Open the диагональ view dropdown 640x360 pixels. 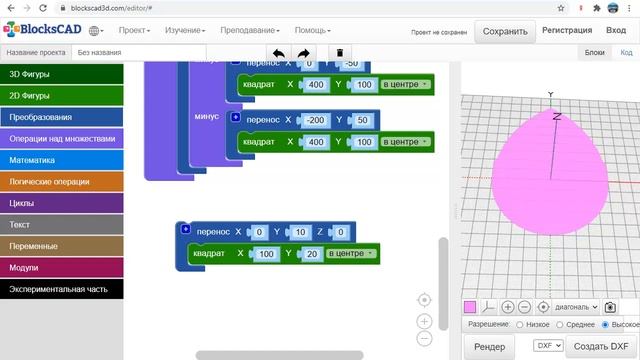(576, 307)
